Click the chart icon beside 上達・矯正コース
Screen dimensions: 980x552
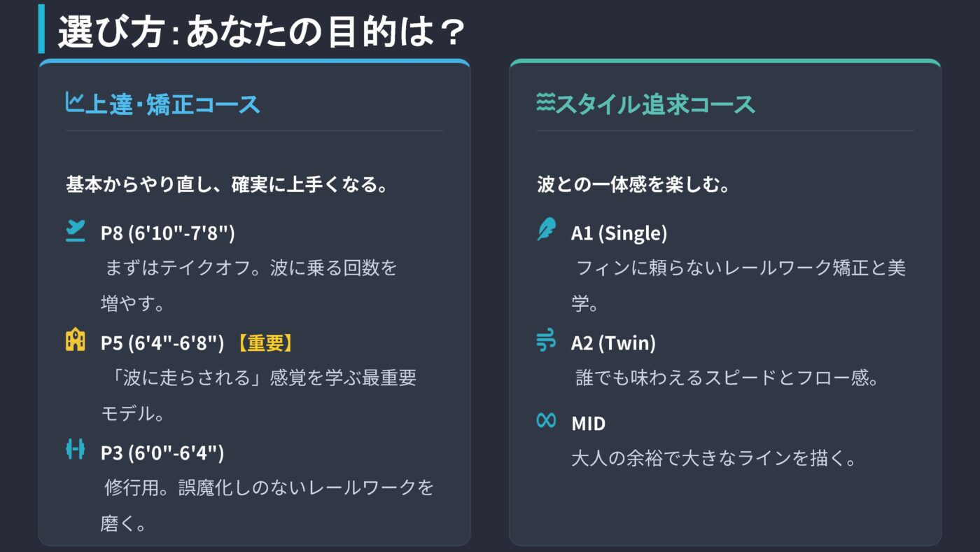pos(73,103)
